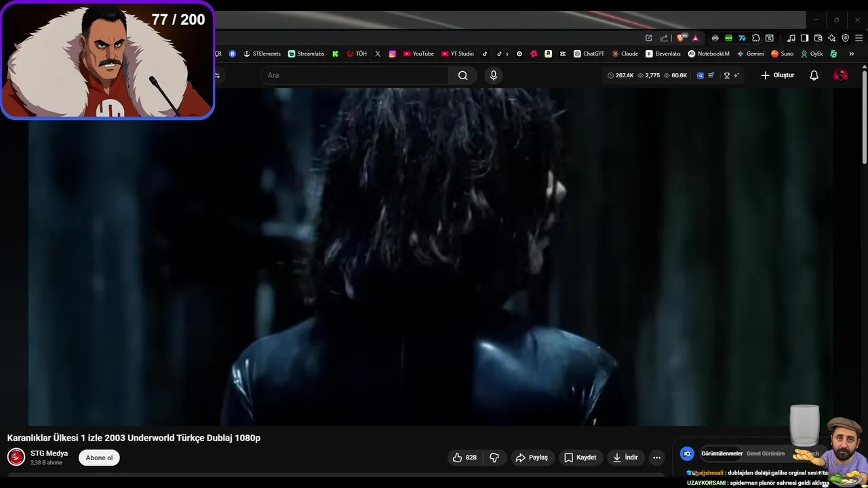
Task: Show more bookmarks with the chevron
Action: click(852, 54)
